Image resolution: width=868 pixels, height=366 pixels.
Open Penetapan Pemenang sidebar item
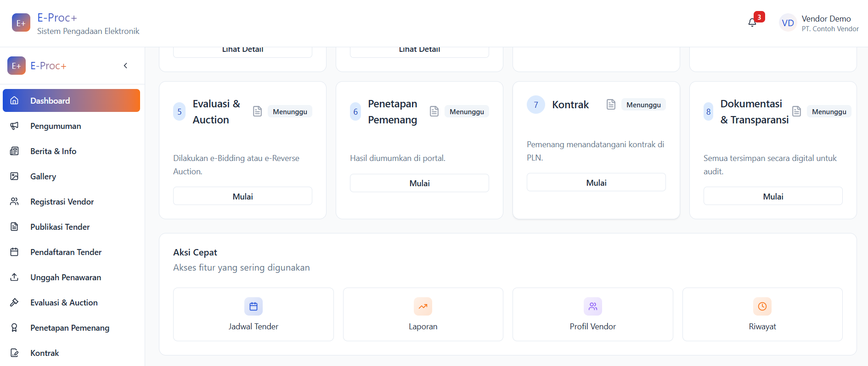click(70, 328)
